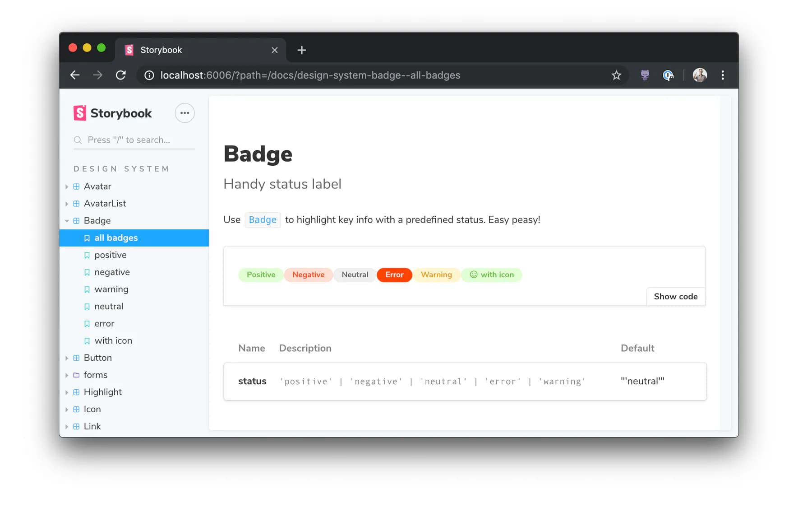The width and height of the screenshot is (812, 508).
Task: Open the purple cat browser extension
Action: click(x=645, y=75)
